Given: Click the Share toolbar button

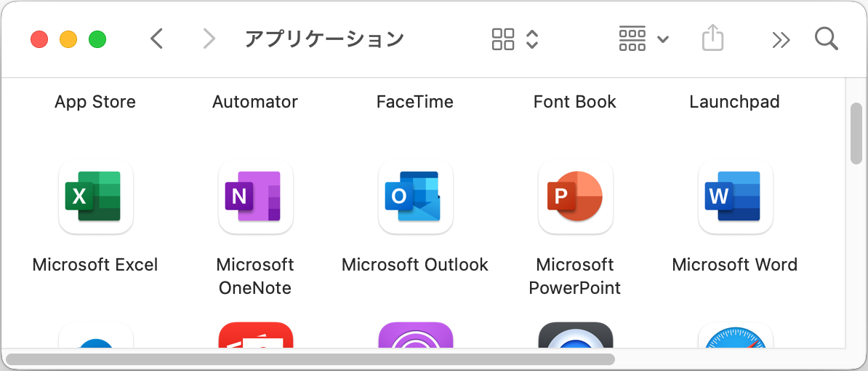Looking at the screenshot, I should 712,39.
